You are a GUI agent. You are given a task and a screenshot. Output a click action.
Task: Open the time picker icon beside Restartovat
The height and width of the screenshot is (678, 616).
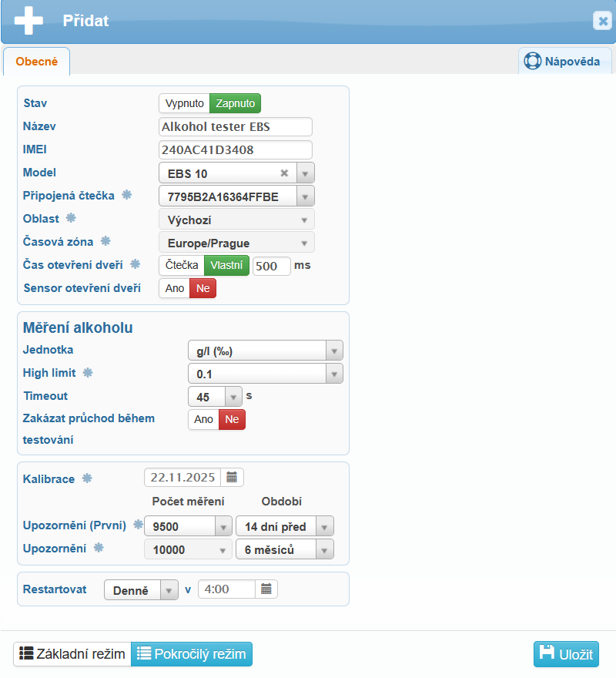[266, 589]
